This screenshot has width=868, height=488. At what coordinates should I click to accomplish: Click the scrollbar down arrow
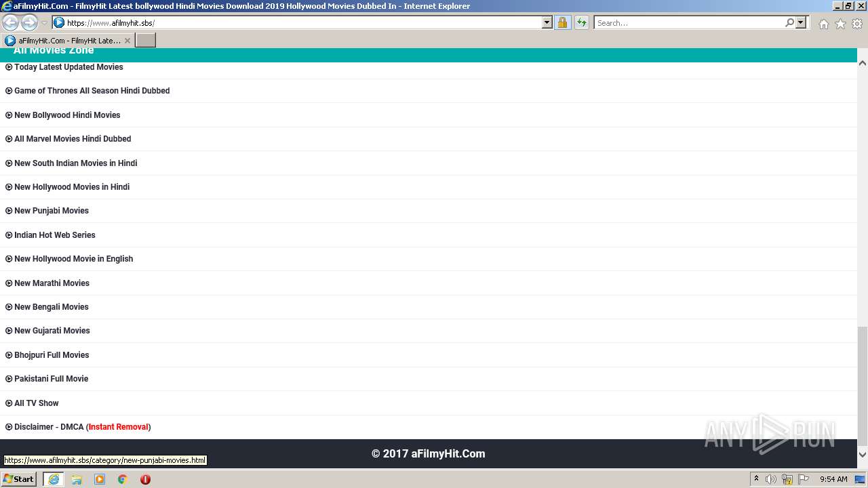(863, 454)
